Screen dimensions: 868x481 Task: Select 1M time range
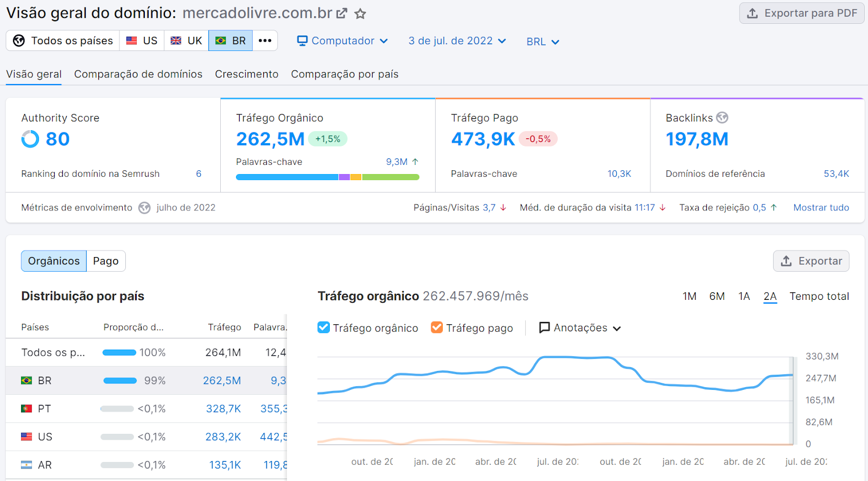(x=690, y=296)
